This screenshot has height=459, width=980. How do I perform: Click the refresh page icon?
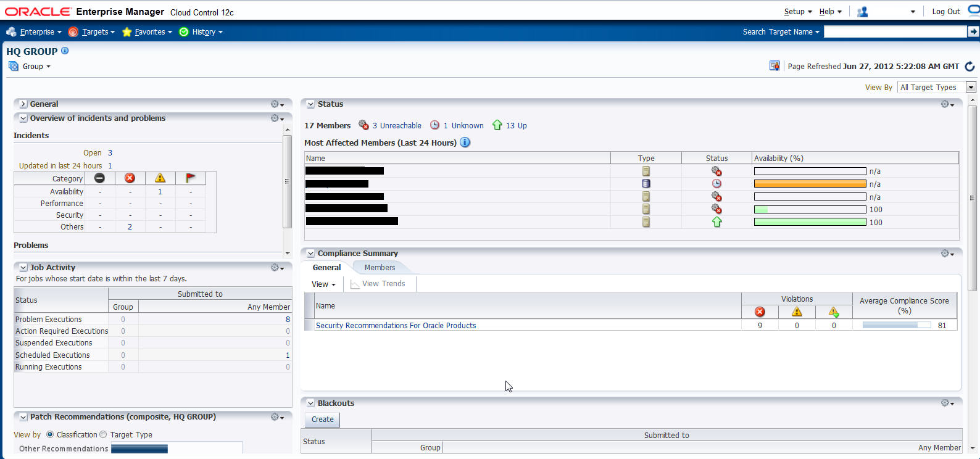coord(970,66)
